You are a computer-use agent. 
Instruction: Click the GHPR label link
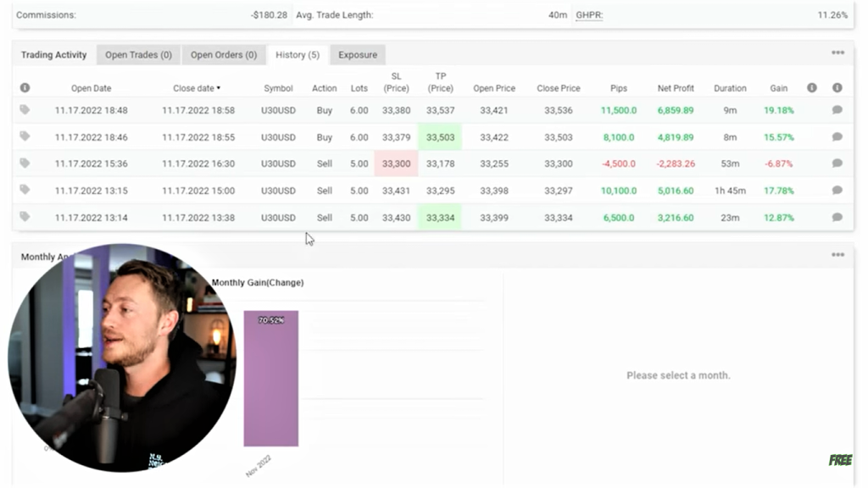click(589, 15)
